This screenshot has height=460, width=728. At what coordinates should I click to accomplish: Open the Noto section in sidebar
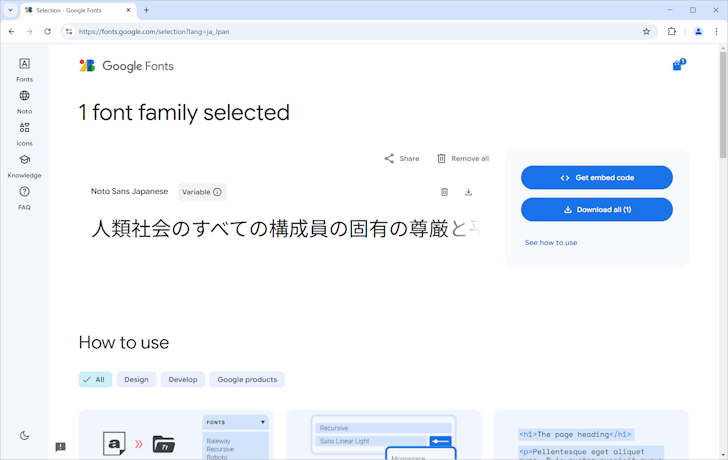[24, 102]
